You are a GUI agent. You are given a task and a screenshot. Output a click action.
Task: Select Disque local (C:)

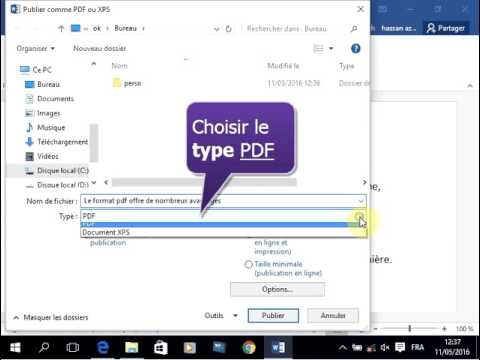click(x=57, y=171)
